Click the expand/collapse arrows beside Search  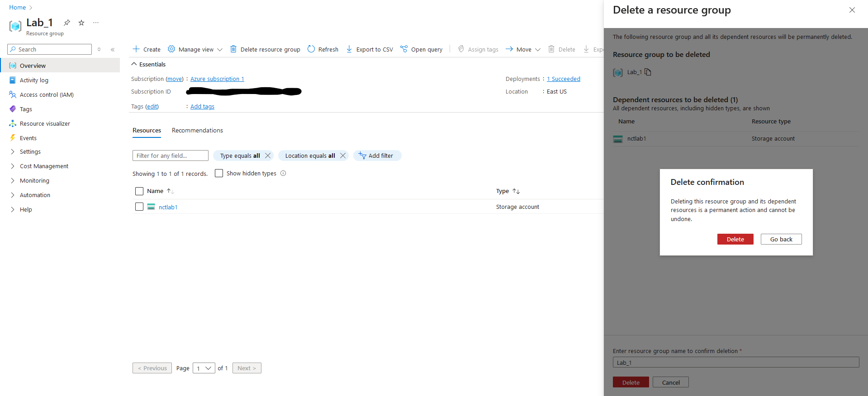coord(99,50)
